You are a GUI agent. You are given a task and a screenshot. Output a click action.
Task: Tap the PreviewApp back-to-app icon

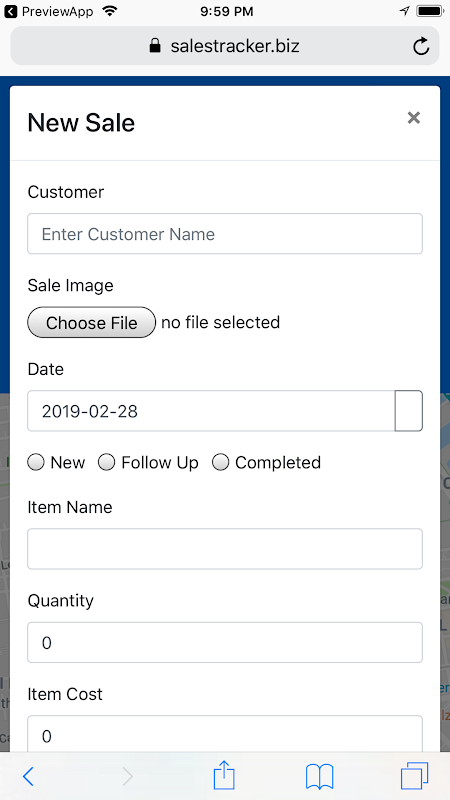(x=10, y=11)
